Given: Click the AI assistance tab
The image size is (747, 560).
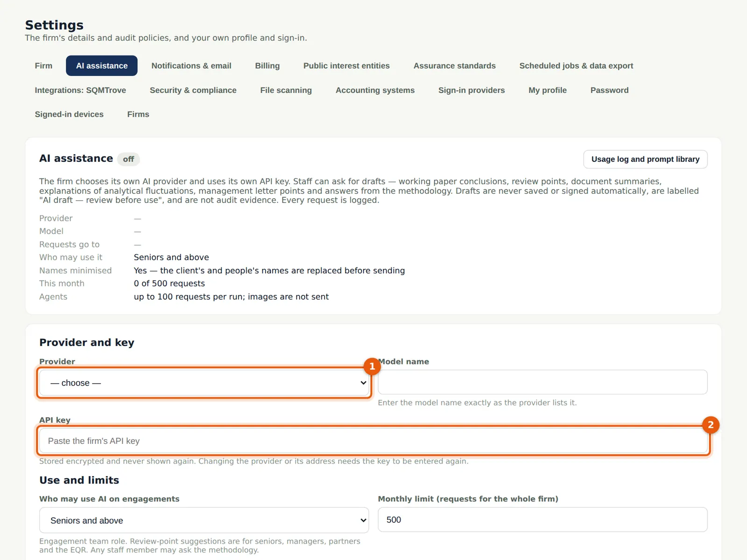Looking at the screenshot, I should click(x=102, y=66).
